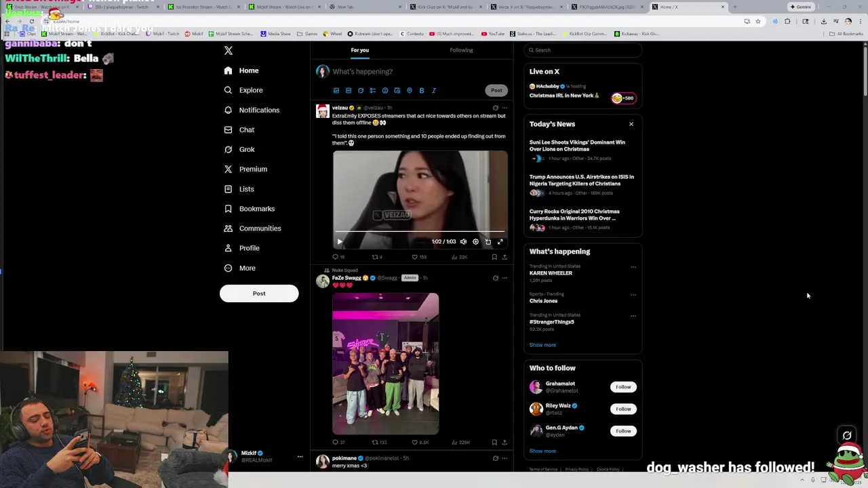This screenshot has width=868, height=488.
Task: Click Show more under What's happening
Action: [x=542, y=345]
